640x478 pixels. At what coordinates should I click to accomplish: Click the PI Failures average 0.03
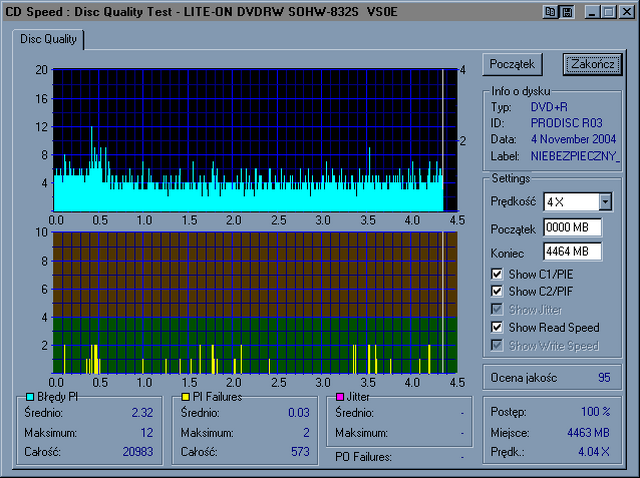pyautogui.click(x=299, y=413)
